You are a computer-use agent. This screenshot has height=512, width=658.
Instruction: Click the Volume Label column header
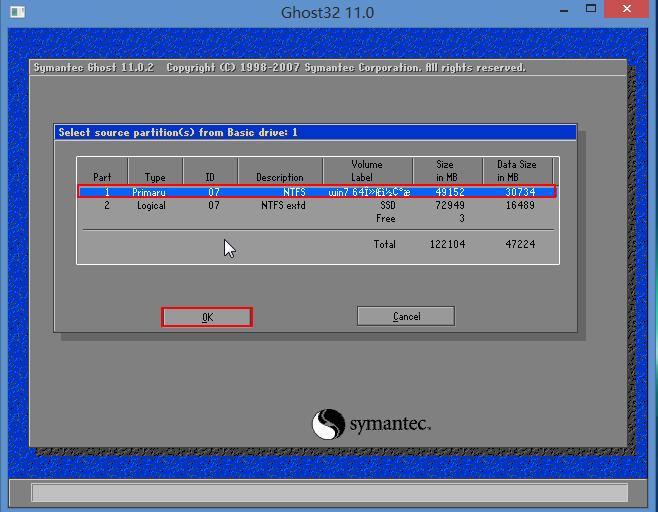pos(367,170)
